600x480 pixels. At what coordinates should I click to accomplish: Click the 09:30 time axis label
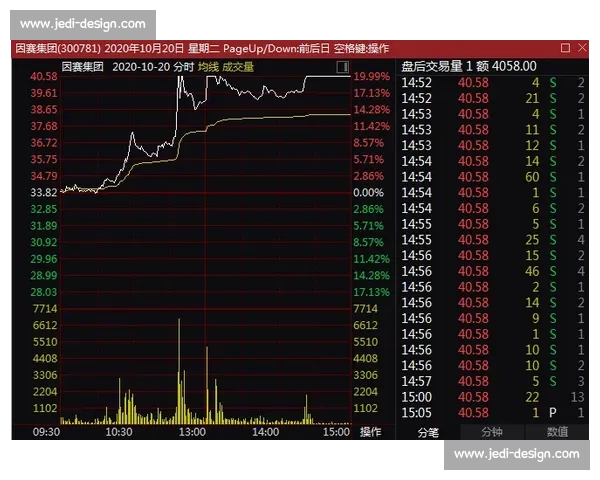(46, 432)
